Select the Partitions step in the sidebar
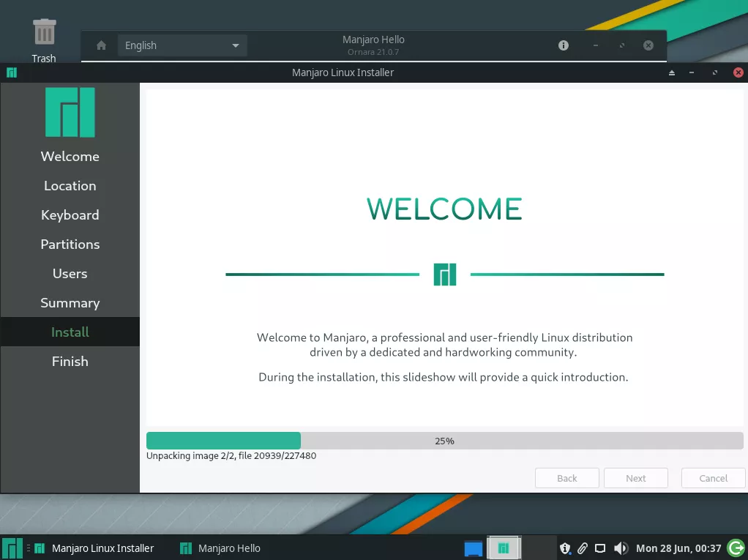Image resolution: width=748 pixels, height=560 pixels. pos(70,244)
